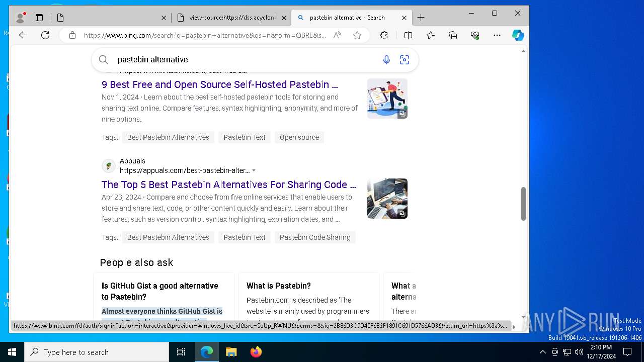Open 9 Best Free and Open Source Self-Hosted Pastebin link
Viewport: 644px width, 362px height.
click(220, 84)
